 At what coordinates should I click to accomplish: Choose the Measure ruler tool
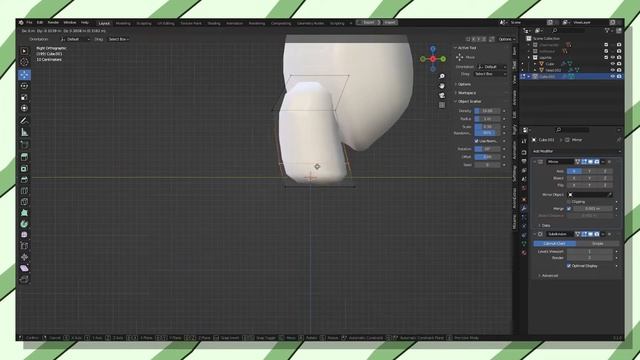point(24,132)
